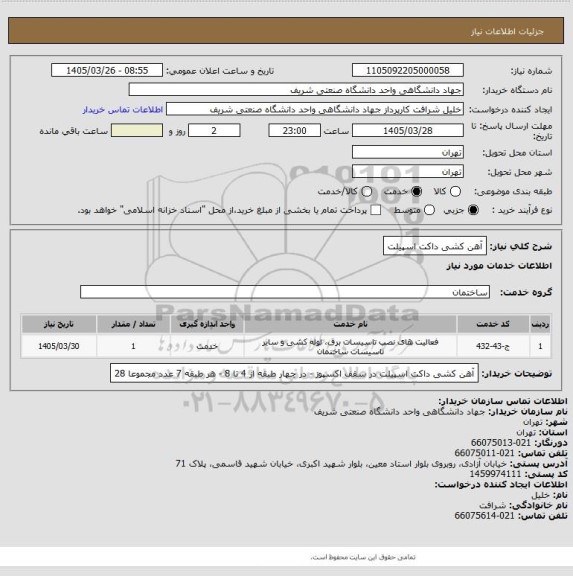Click the deadline date field 1405/03/28
Image resolution: width=573 pixels, height=576 pixels.
point(408,130)
